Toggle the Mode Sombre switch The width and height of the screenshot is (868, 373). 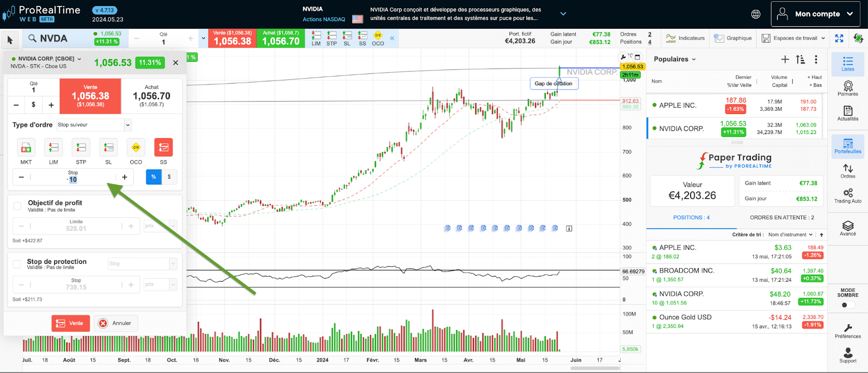tap(847, 305)
